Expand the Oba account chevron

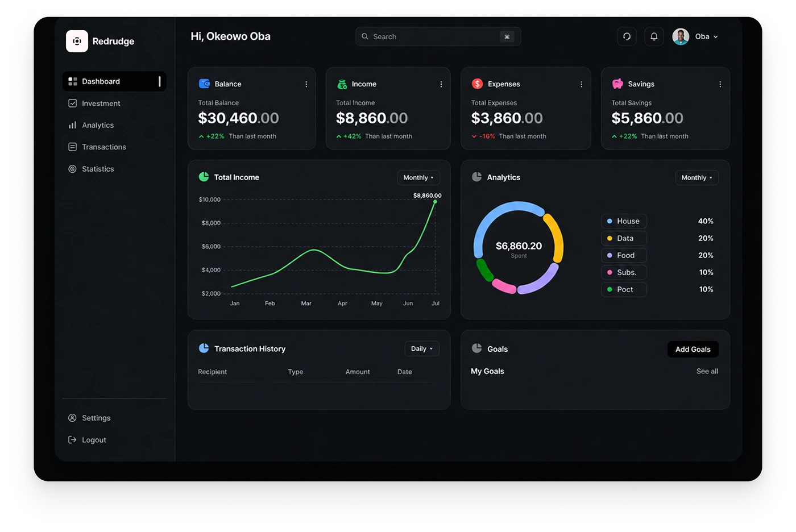pyautogui.click(x=715, y=36)
